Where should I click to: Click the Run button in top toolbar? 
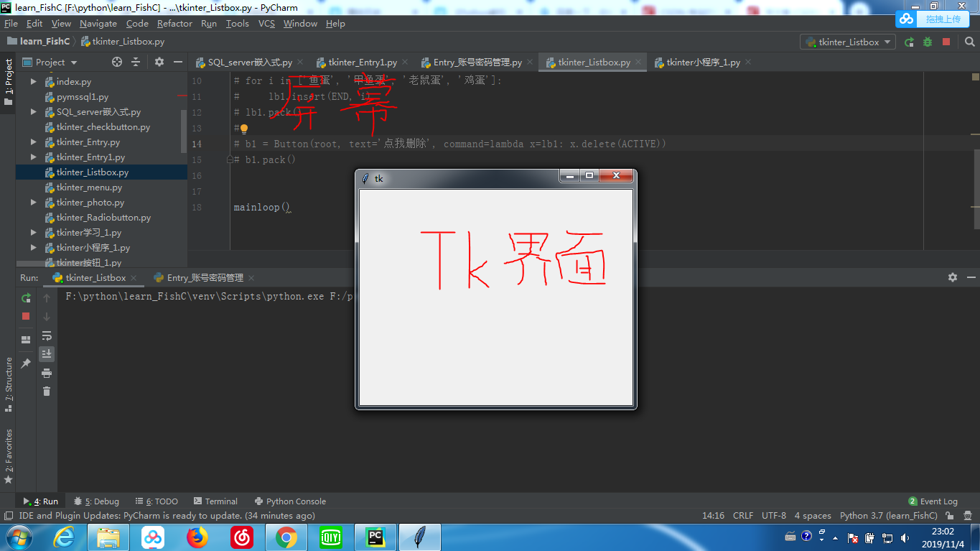pyautogui.click(x=909, y=42)
